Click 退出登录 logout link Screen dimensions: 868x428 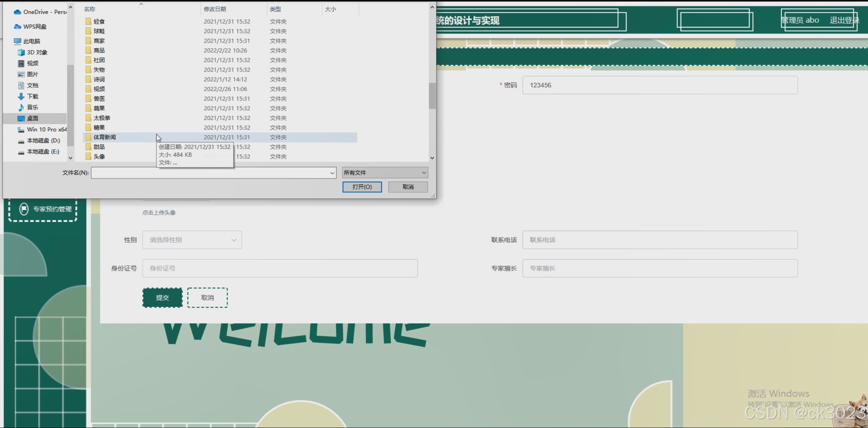coord(844,20)
